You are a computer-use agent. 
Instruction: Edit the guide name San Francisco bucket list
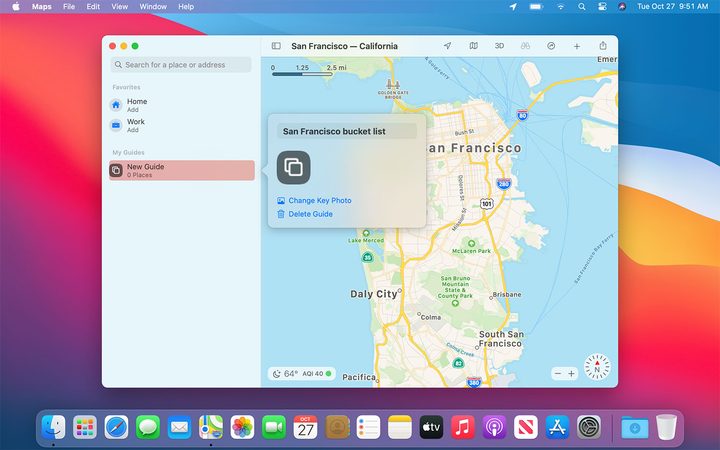click(x=347, y=131)
